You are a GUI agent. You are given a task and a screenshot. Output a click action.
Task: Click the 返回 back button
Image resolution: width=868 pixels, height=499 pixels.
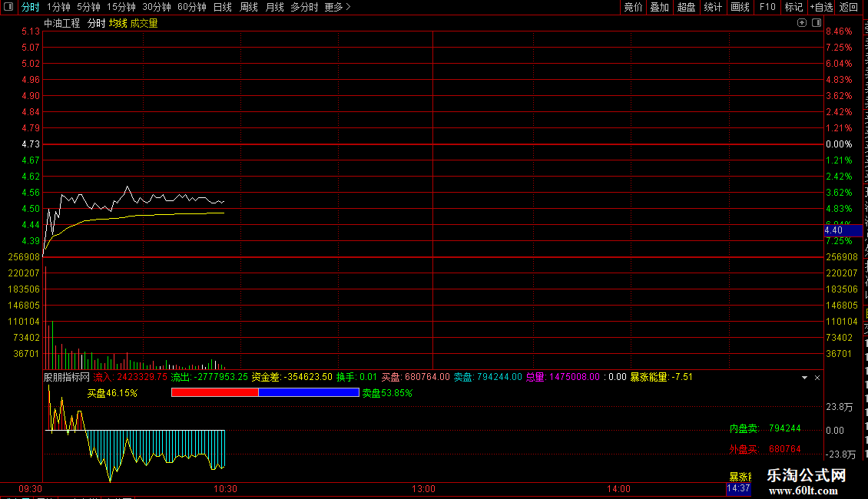849,7
